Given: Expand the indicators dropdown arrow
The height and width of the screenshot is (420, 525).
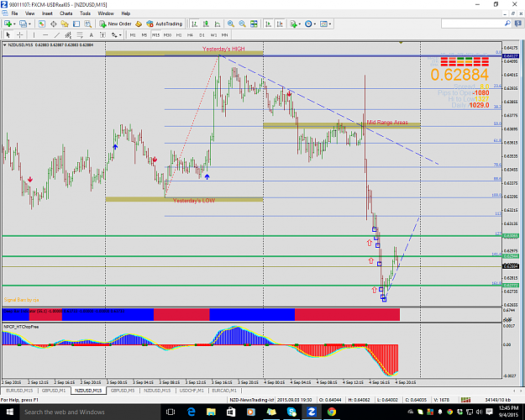Looking at the screenshot, I should (x=300, y=24).
